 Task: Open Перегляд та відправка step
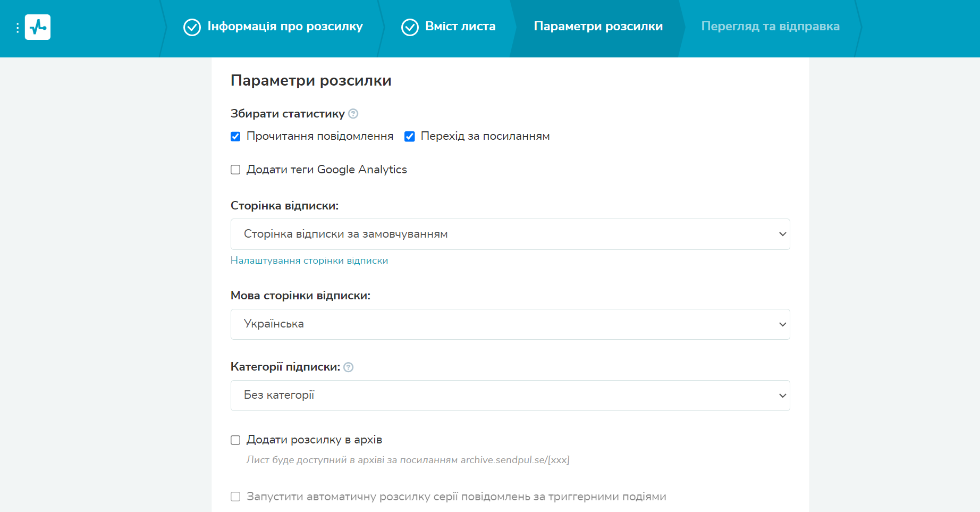pyautogui.click(x=770, y=27)
